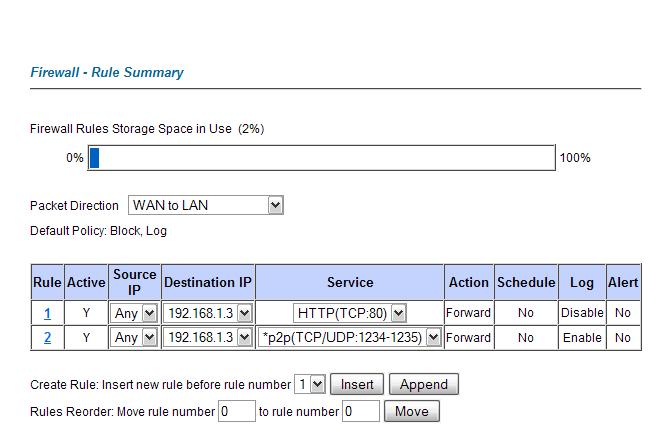The image size is (651, 439).
Task: Focus the Move rule number input field
Action: 237,411
